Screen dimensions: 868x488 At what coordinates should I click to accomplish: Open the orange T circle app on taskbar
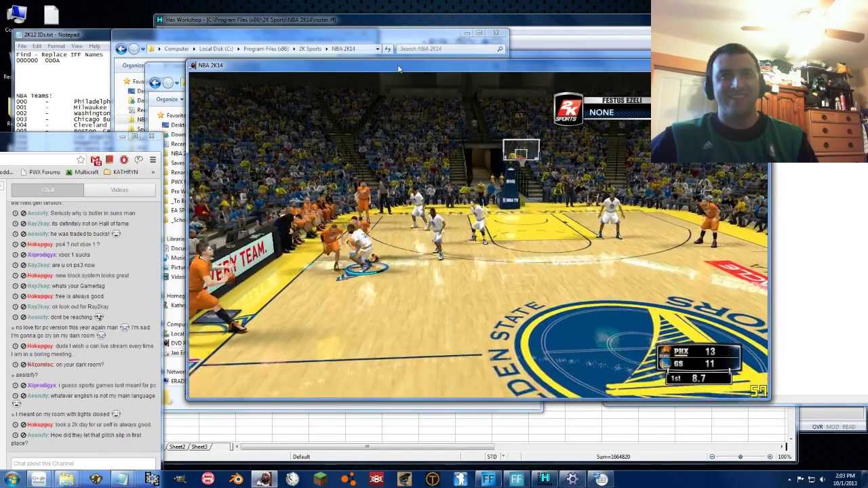click(x=433, y=480)
